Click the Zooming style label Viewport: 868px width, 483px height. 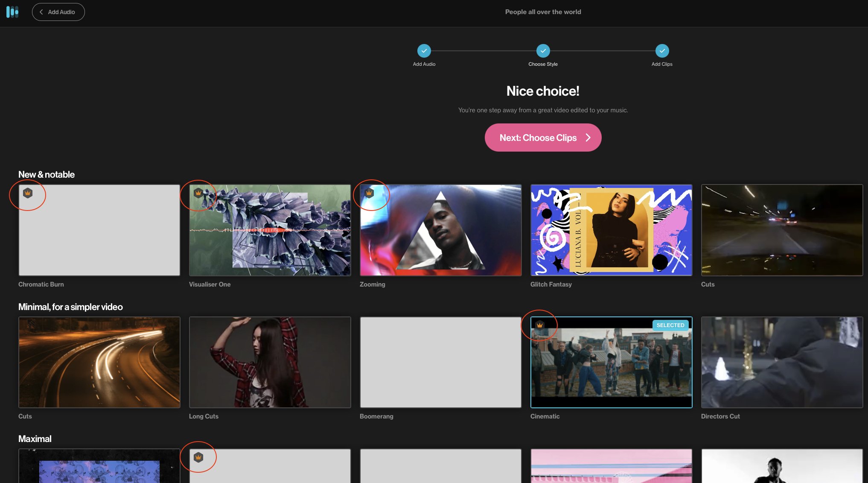(x=372, y=284)
